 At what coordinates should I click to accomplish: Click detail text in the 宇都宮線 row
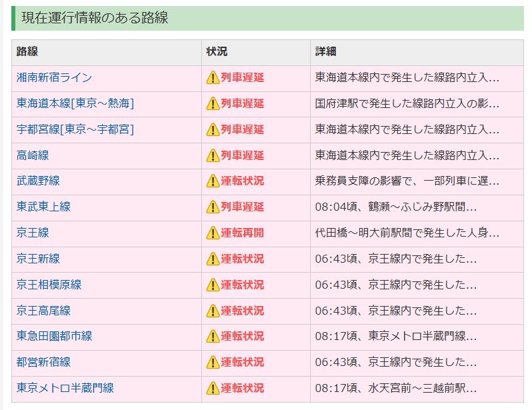click(x=407, y=129)
